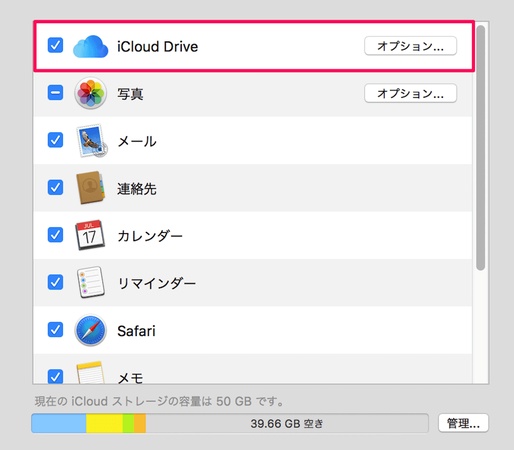Uncheck the iCloud Drive checkbox
This screenshot has height=450, width=514.
[x=55, y=45]
